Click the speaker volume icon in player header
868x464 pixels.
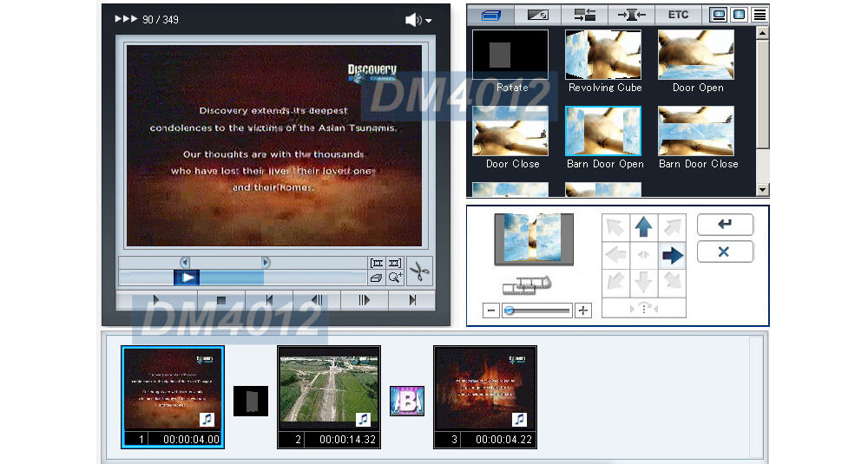pos(413,20)
